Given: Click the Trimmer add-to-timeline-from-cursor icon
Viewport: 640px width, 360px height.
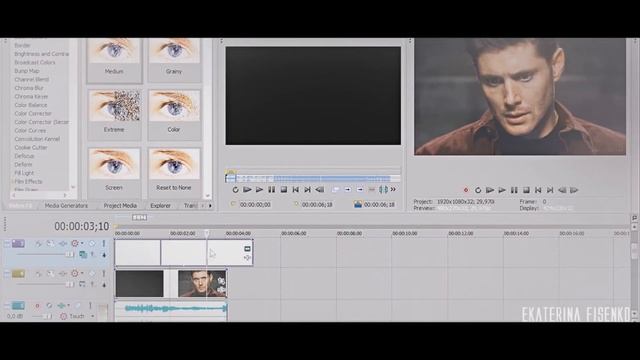Looking at the screenshot, I should (x=347, y=190).
